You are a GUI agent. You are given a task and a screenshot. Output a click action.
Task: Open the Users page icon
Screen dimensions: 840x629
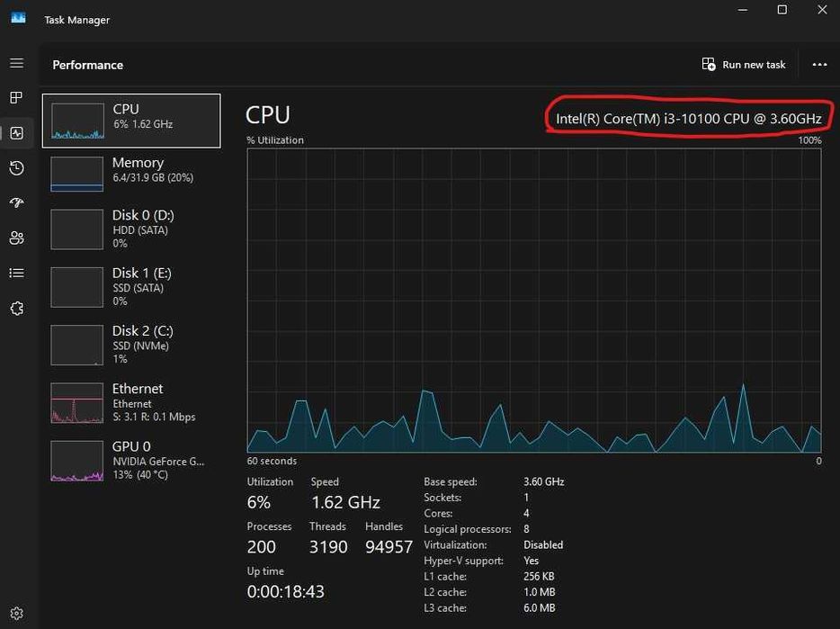coord(16,238)
